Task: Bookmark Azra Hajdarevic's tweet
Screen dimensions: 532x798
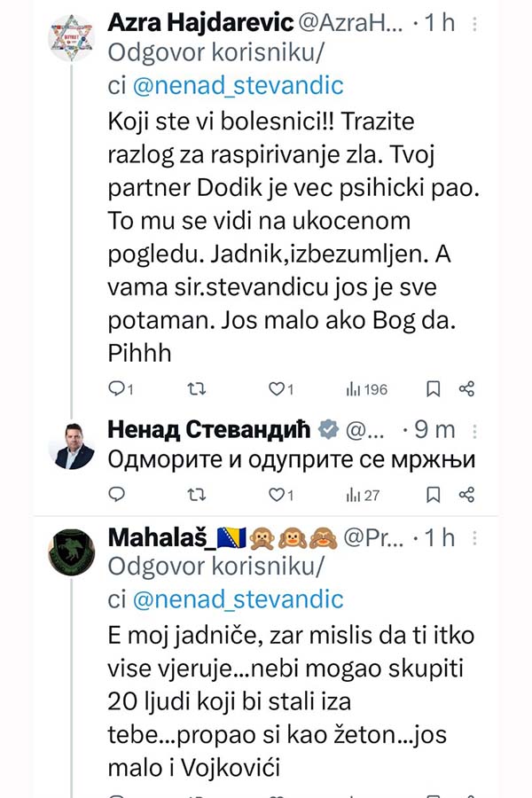Action: tap(433, 388)
